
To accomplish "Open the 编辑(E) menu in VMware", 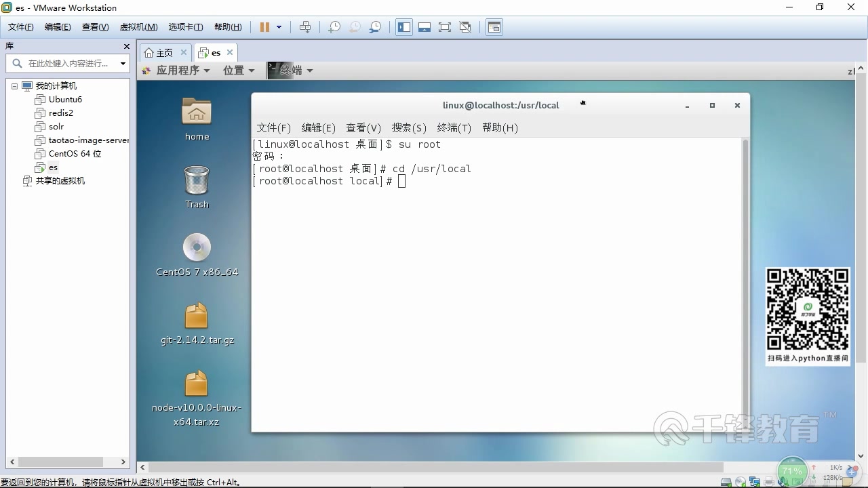I will pos(58,27).
